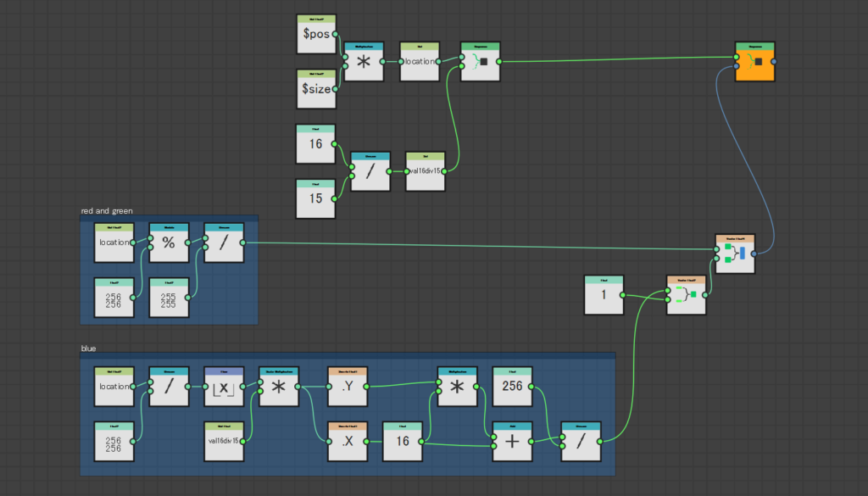Select the Modulo (%) node
868x496 pixels.
(169, 243)
